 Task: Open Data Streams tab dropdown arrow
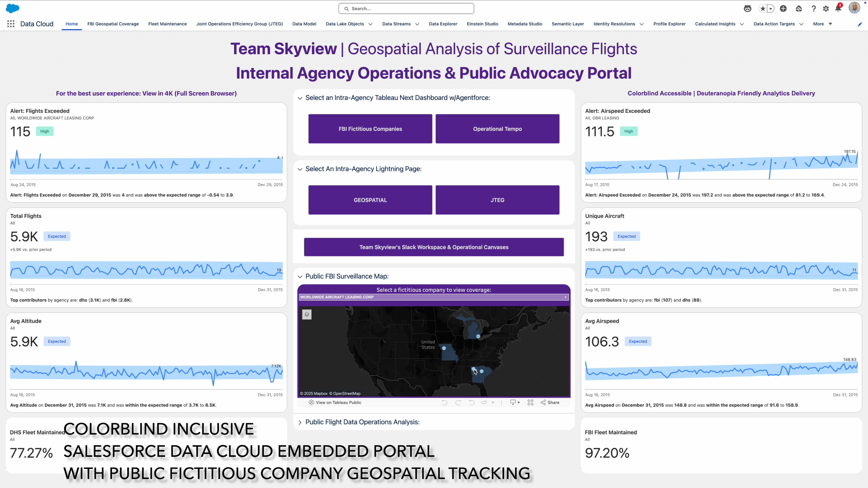[417, 24]
